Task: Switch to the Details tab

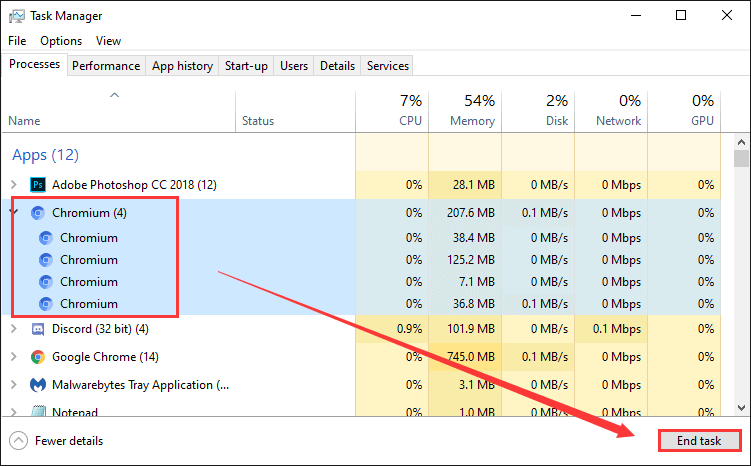Action: pos(337,66)
